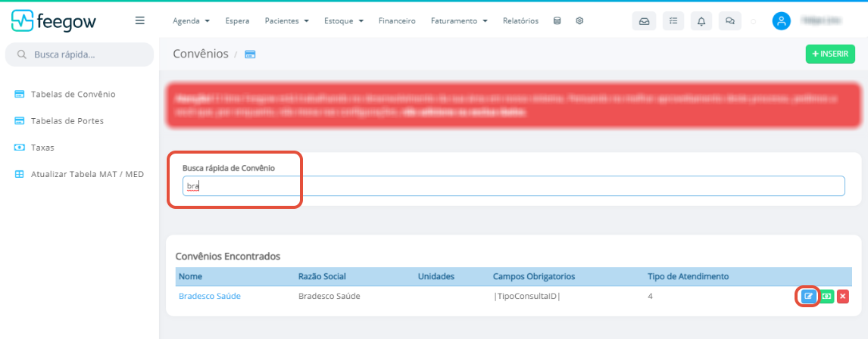Click the Convênios Encontrados heading
Image resolution: width=868 pixels, height=339 pixels.
228,256
